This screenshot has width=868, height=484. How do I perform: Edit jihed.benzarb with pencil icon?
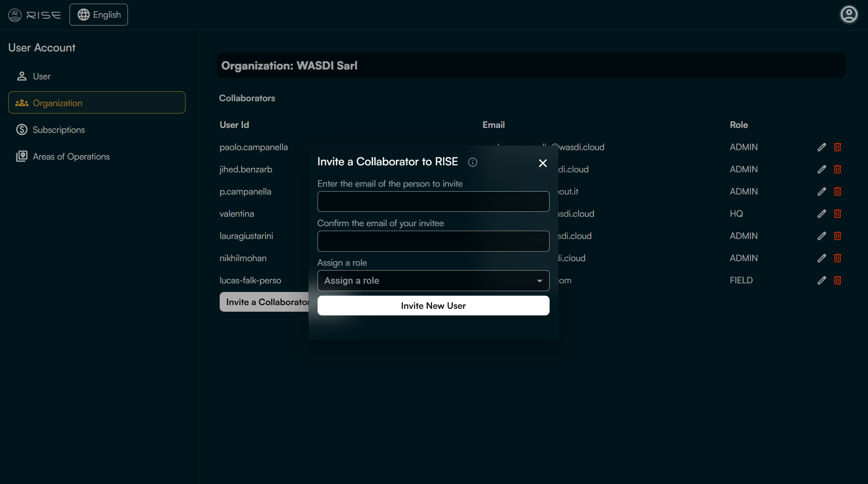822,169
